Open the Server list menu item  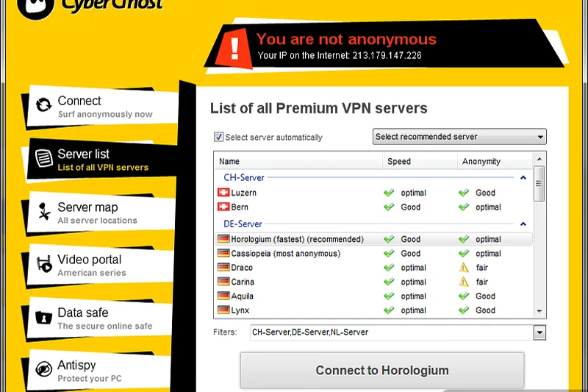point(101,160)
